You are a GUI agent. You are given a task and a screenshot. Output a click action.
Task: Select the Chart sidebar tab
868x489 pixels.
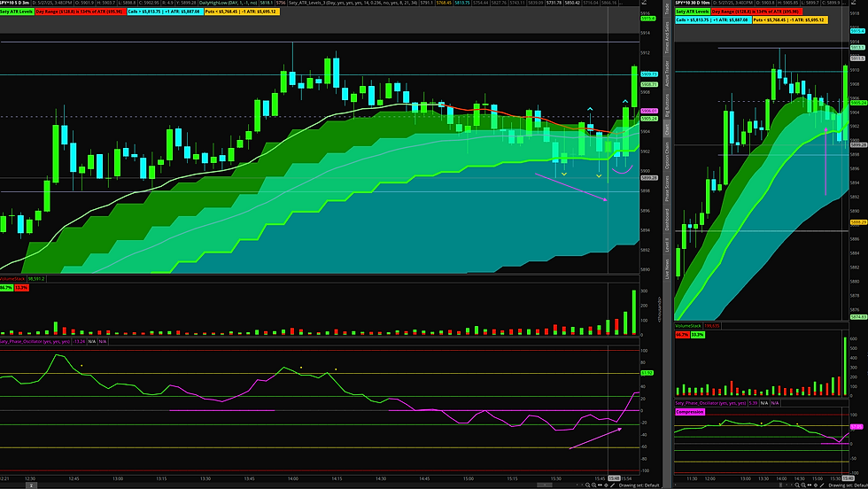tap(667, 129)
